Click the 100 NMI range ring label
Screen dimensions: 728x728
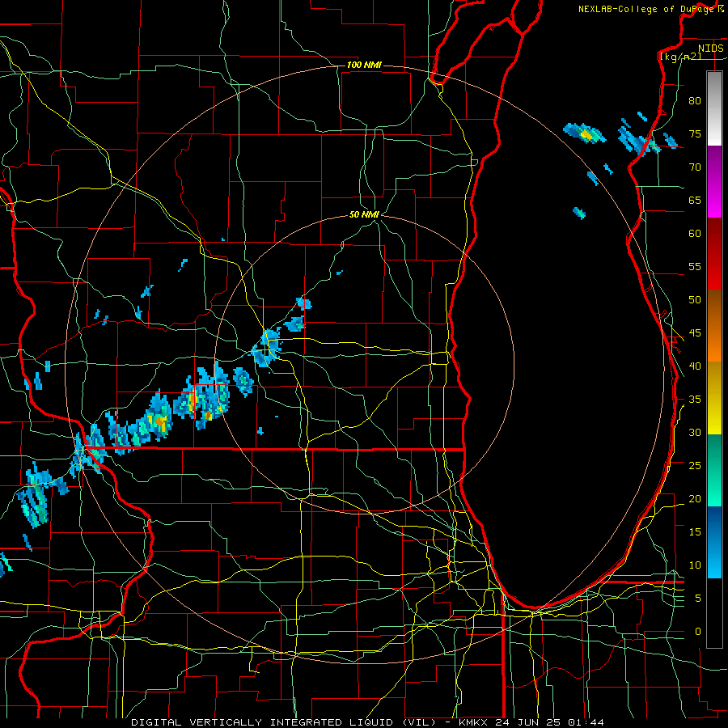[x=364, y=65]
